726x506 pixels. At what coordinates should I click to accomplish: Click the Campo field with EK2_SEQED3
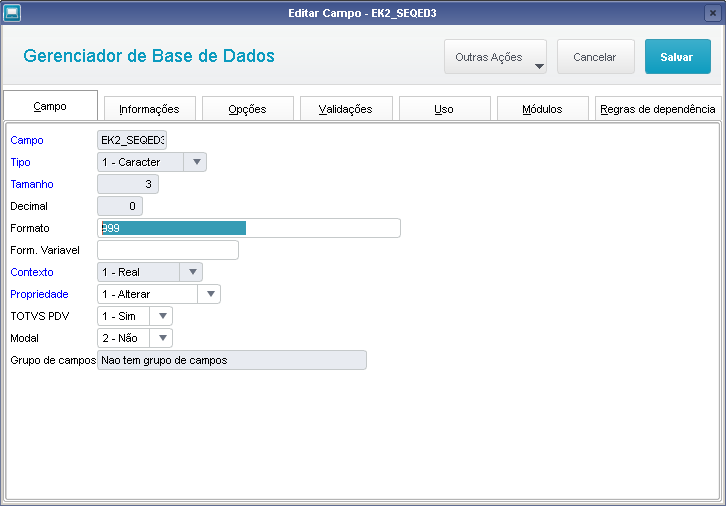132,140
